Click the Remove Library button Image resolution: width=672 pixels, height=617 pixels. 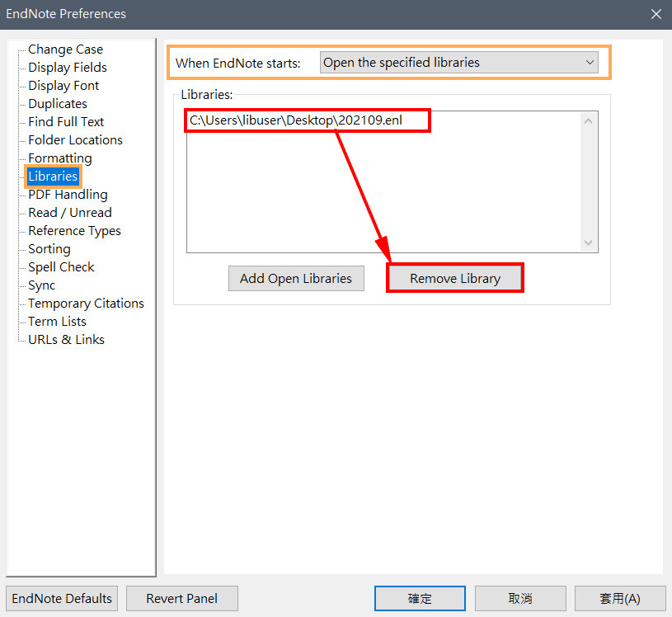point(455,278)
